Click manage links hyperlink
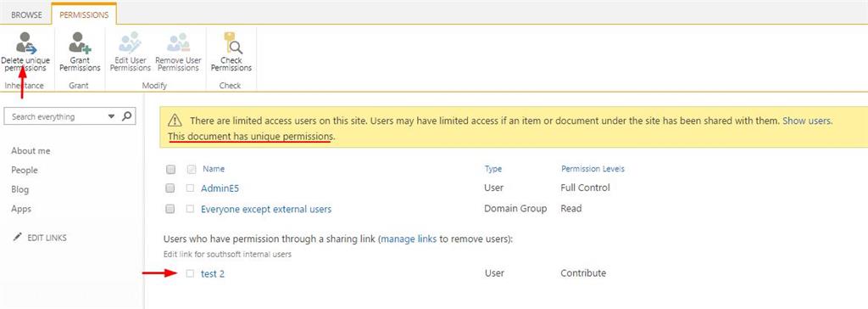Screen dimensions: 868x309 (409, 239)
